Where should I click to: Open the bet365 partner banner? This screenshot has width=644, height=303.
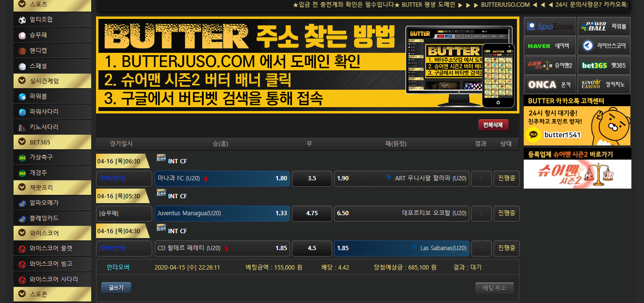[x=604, y=65]
